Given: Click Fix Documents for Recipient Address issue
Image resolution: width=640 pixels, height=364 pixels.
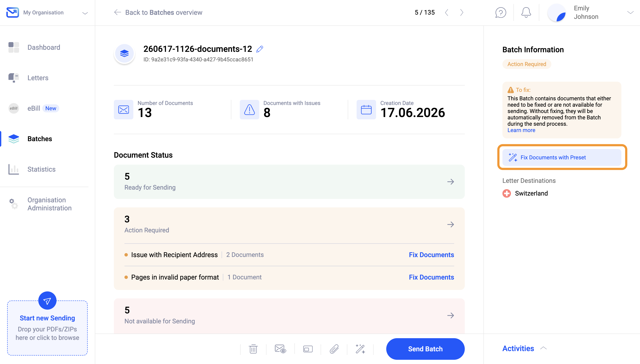Looking at the screenshot, I should tap(431, 255).
